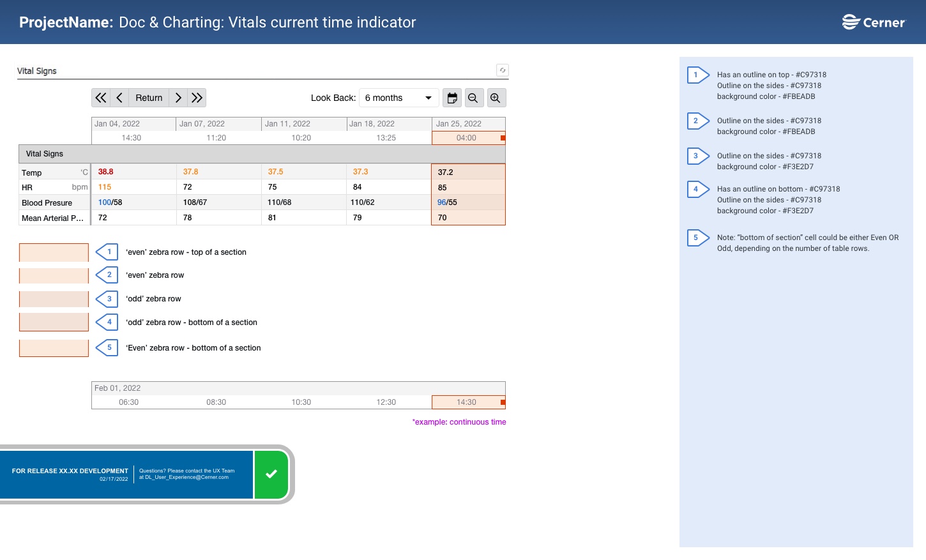Click the green checkmark approval badge
This screenshot has width=926, height=560.
pos(271,474)
